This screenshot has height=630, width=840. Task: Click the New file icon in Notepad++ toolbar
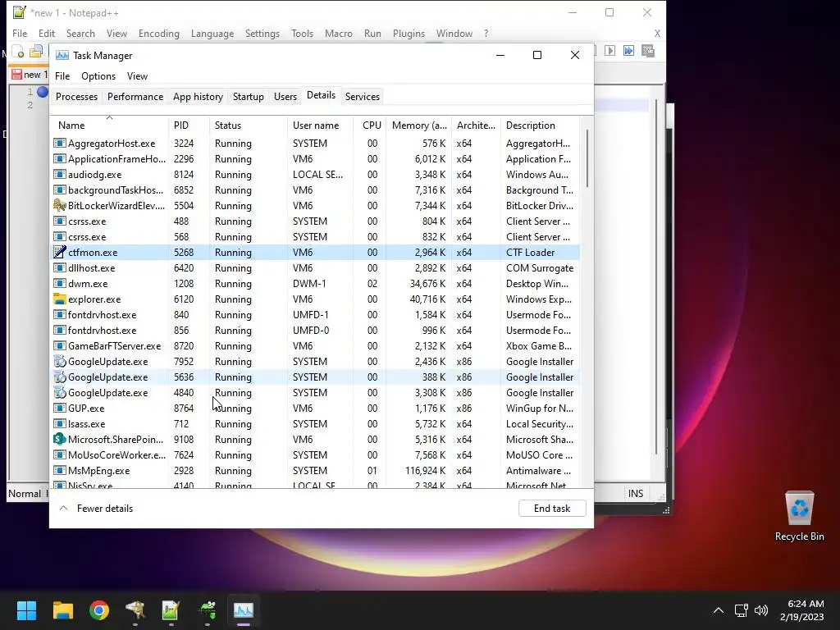point(18,52)
